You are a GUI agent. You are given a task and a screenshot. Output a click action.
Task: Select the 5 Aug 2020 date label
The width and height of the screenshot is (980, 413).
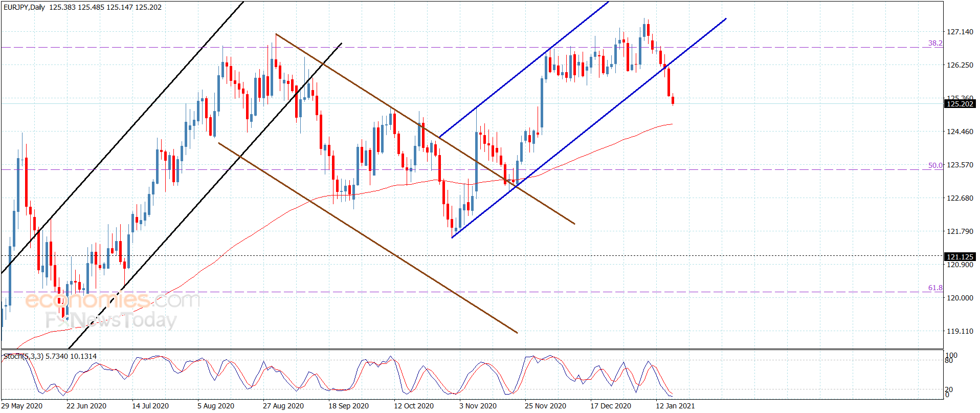[216, 406]
